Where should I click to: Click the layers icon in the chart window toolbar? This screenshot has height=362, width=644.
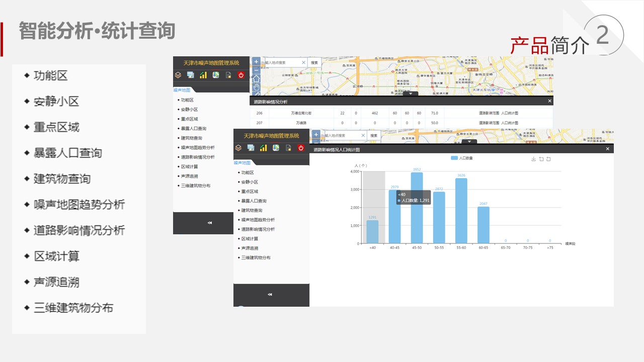pos(238,148)
